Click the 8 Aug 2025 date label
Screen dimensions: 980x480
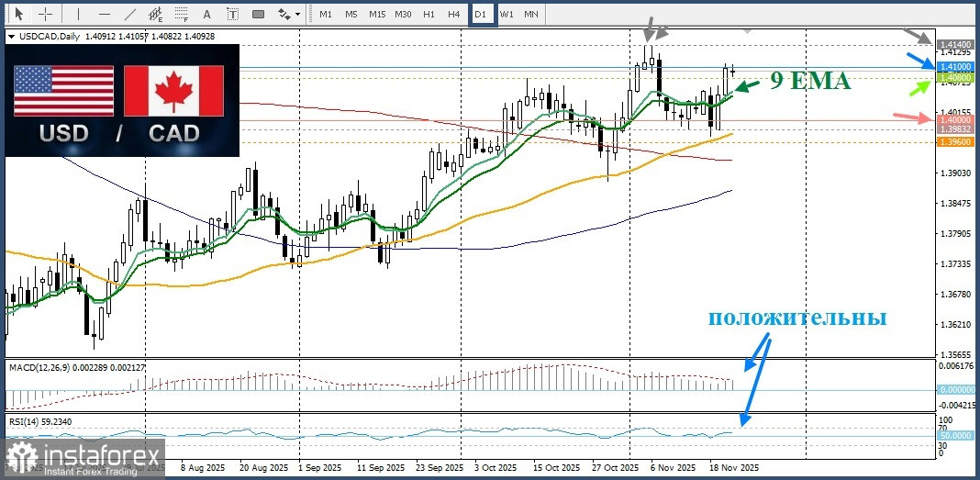click(x=203, y=467)
